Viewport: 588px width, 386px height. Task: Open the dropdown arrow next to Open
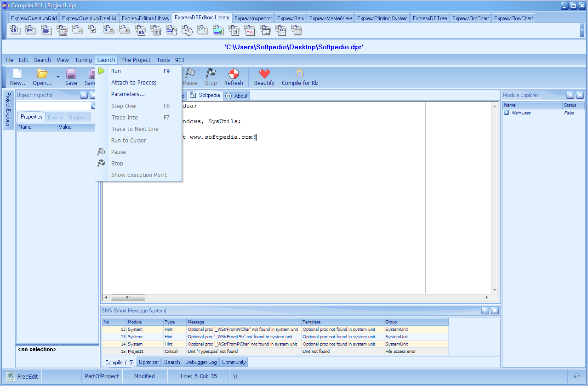pyautogui.click(x=58, y=76)
